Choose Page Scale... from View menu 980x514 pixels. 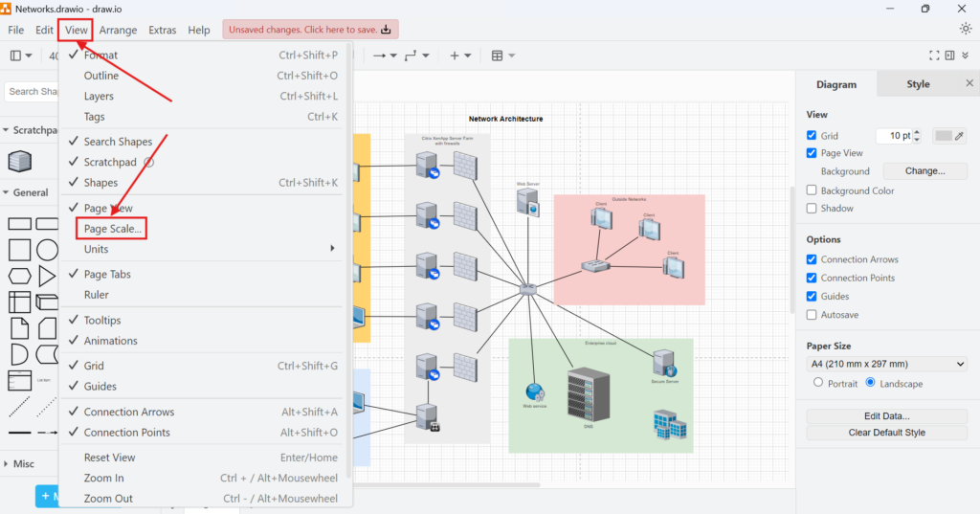[x=113, y=228]
